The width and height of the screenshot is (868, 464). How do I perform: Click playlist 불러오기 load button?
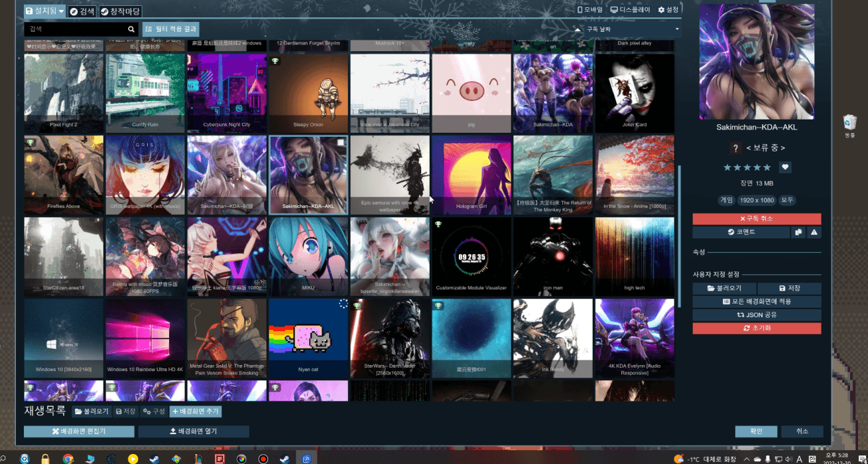92,412
